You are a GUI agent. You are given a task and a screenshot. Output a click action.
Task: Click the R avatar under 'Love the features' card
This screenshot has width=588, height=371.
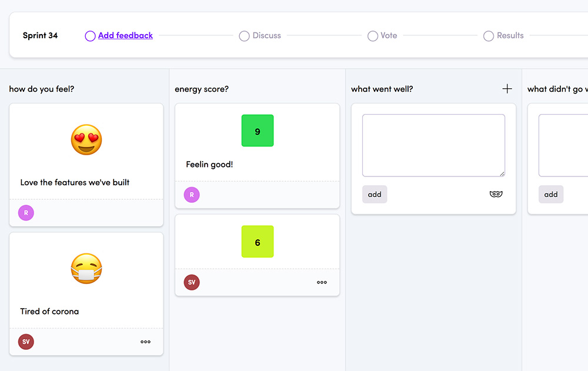point(26,213)
